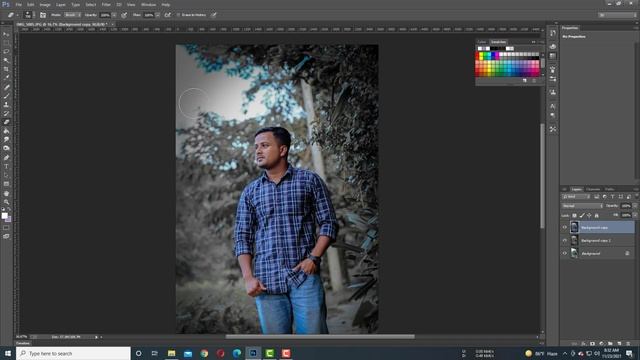This screenshot has width=640, height=360.
Task: Open the layer blend mode Normal dropdown
Action: tap(582, 206)
